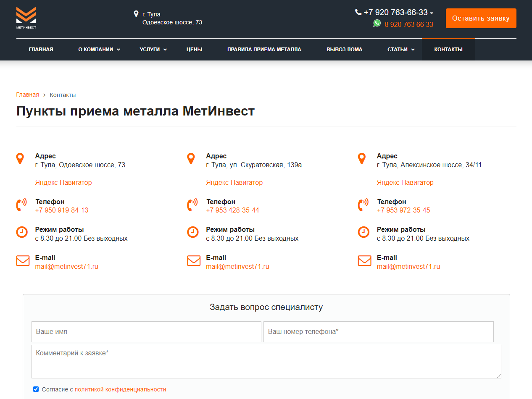Click the phone handset icon beside +7 920 763-66-33
Screen dimensions: 532x399
coord(358,12)
